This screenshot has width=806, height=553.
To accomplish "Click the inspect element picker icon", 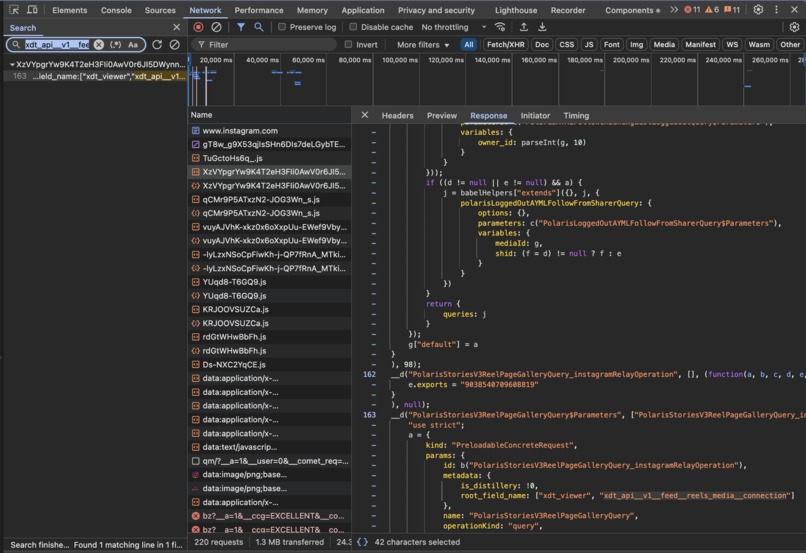I will coord(12,10).
